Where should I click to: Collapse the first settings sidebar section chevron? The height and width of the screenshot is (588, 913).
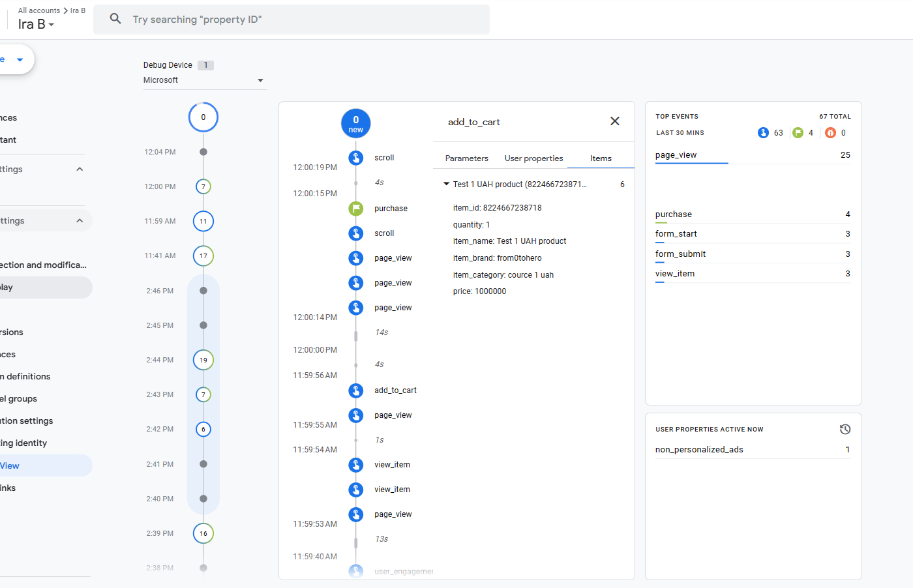[80, 169]
